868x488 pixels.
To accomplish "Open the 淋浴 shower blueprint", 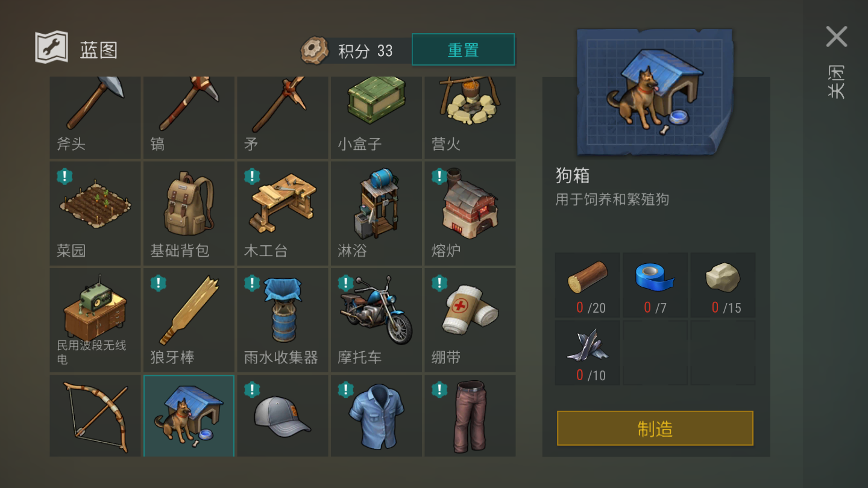I will pos(376,213).
